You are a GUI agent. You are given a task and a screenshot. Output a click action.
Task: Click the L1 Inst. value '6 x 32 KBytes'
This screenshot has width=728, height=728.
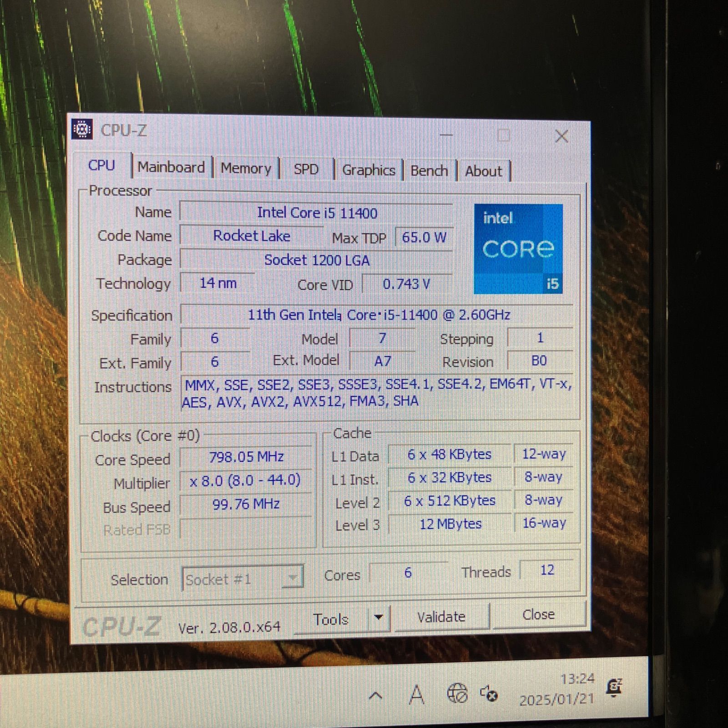(450, 478)
